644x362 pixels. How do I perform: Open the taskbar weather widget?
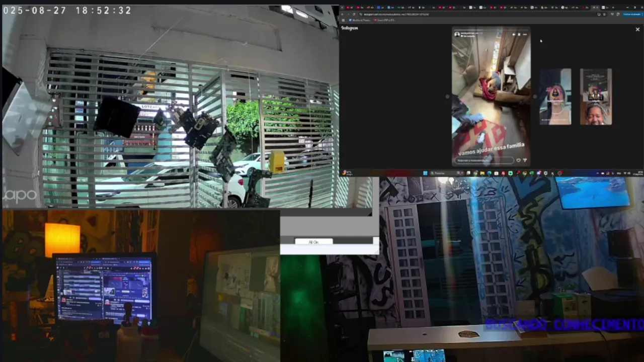(x=346, y=173)
